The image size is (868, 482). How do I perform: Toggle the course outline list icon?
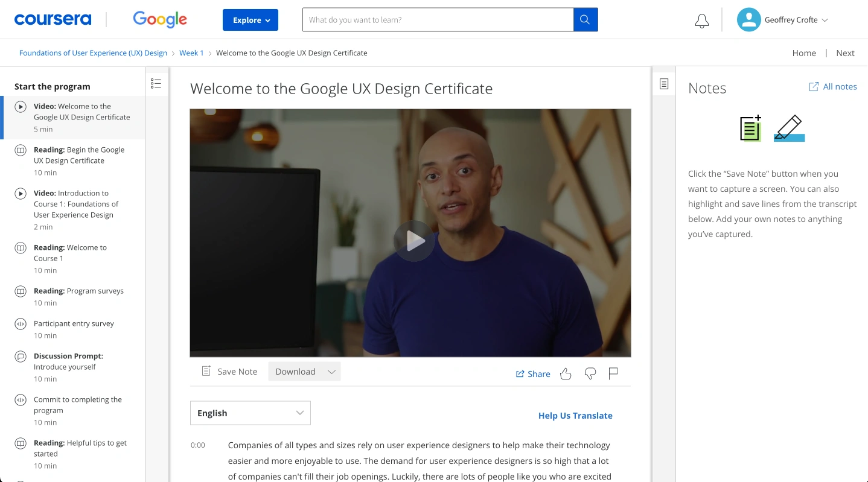point(156,84)
